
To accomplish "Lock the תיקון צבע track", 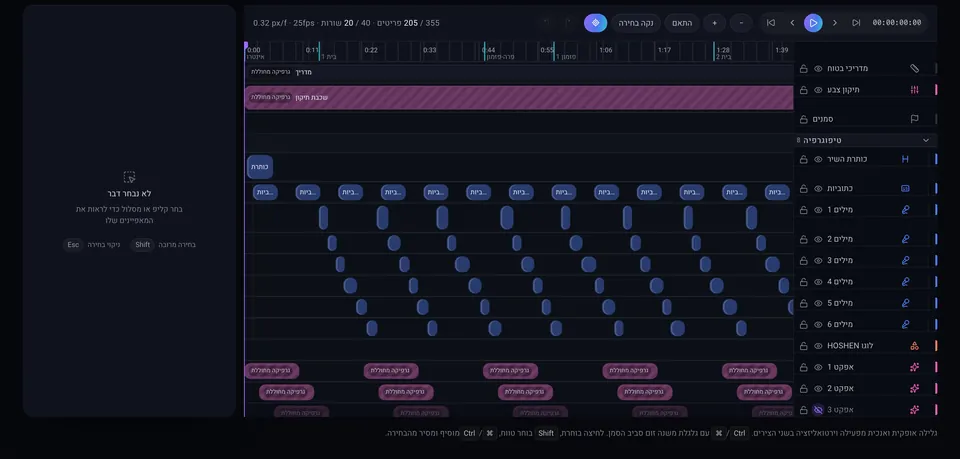I will point(803,90).
